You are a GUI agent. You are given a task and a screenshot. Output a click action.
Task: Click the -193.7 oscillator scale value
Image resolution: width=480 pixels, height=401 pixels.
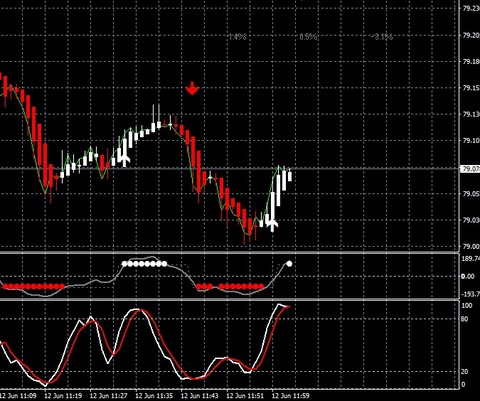click(x=471, y=294)
